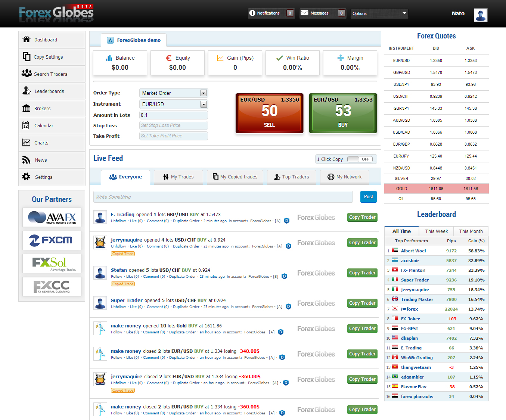Click the News RSS feed icon

(x=26, y=160)
